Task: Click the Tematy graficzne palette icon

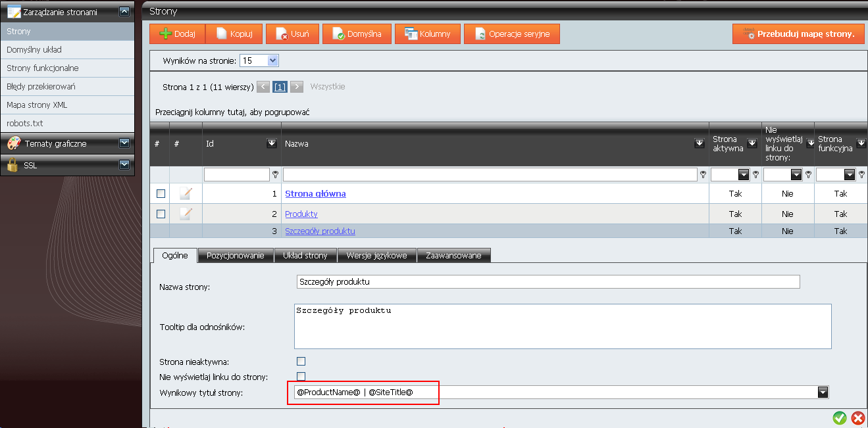Action: pos(13,143)
